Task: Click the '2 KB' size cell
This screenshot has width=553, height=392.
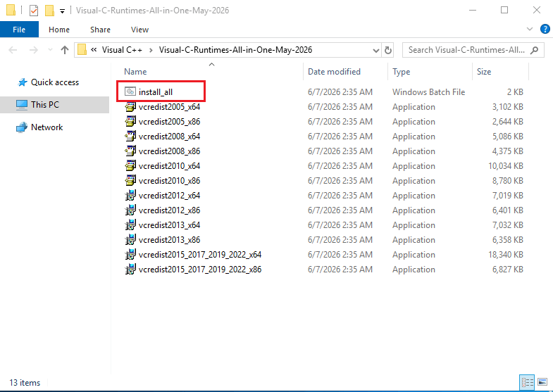Action: [515, 92]
